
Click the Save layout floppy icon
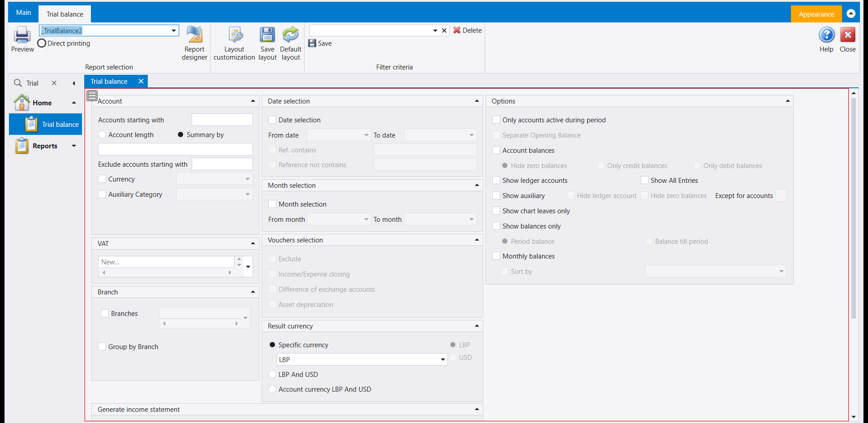[x=267, y=35]
